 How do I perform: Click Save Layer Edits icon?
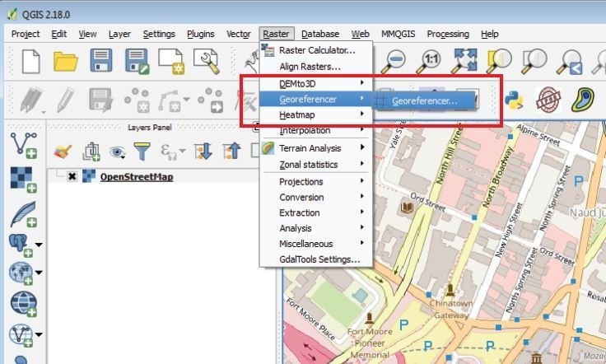(x=101, y=100)
